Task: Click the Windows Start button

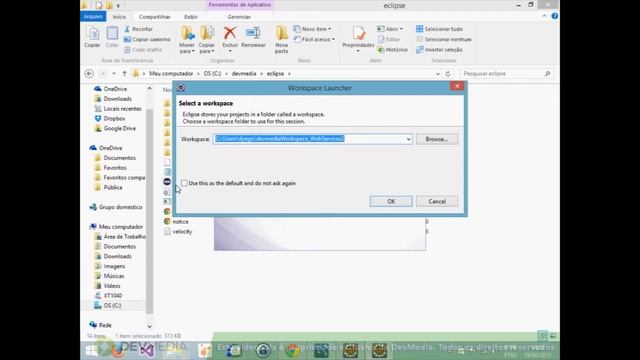Action: (91, 350)
